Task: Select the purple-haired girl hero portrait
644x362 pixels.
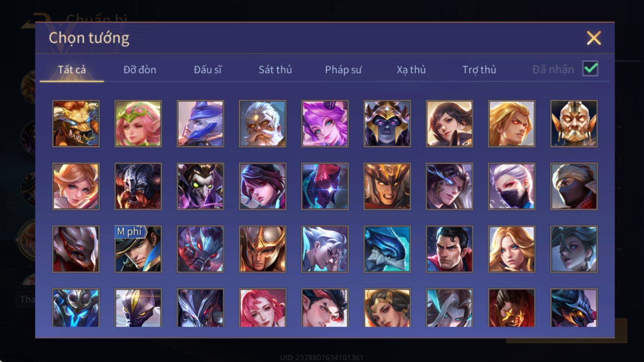Action: click(x=325, y=124)
